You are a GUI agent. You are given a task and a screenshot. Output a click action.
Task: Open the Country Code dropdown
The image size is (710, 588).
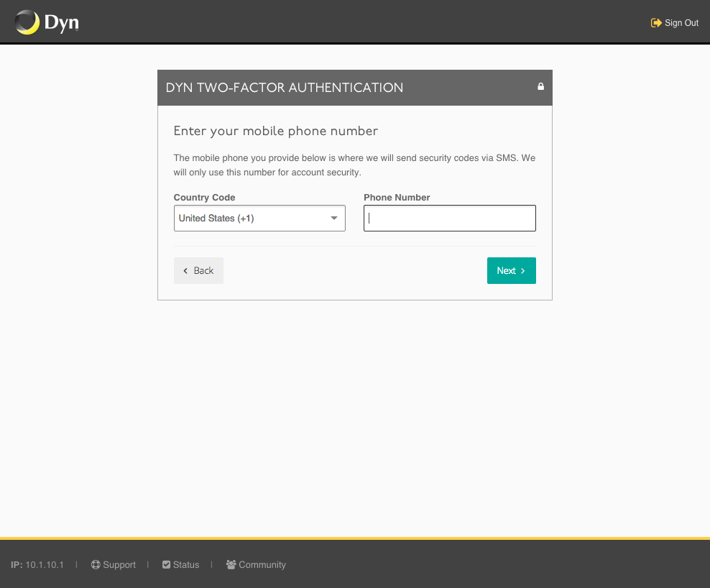[259, 219]
